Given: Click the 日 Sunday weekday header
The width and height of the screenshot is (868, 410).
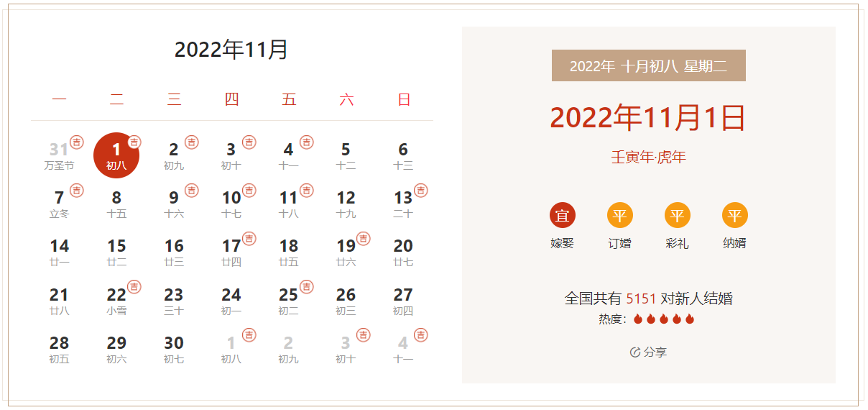Looking at the screenshot, I should pos(404,100).
